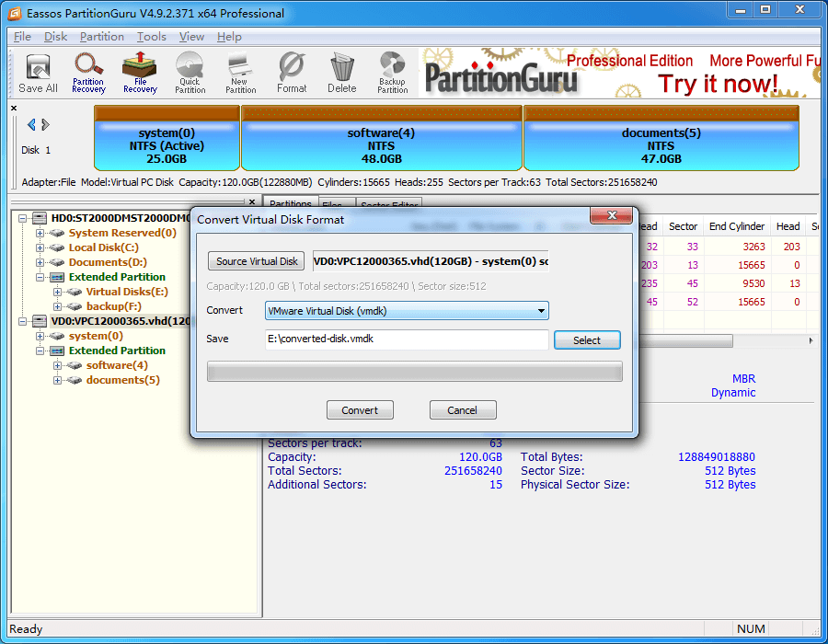
Task: Expand software(4) tree node
Action: click(57, 365)
